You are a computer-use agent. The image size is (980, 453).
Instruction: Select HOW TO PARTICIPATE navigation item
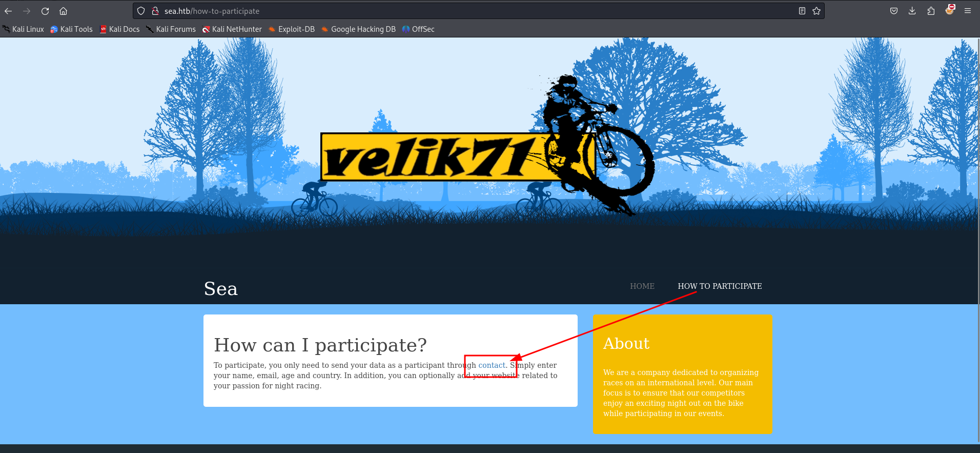pos(720,286)
